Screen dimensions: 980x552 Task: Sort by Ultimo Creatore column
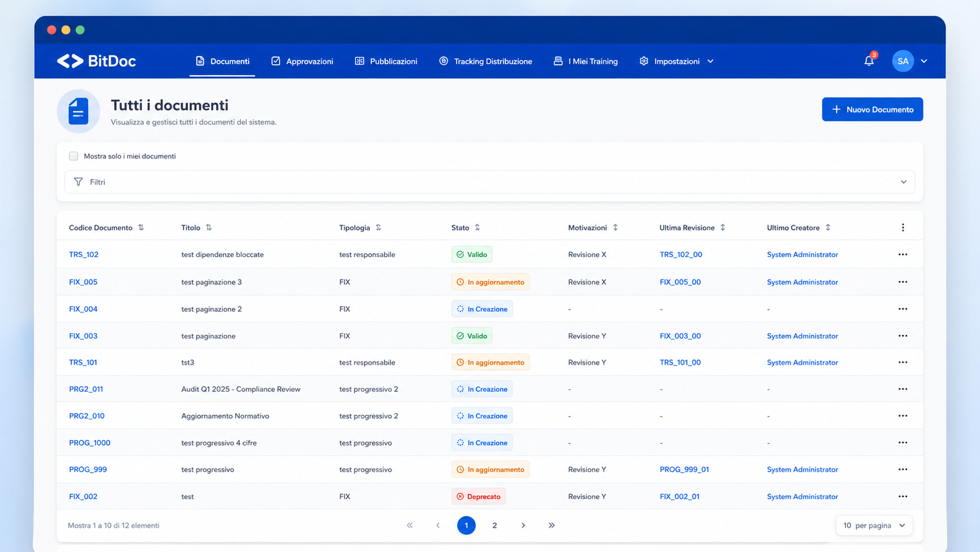pyautogui.click(x=828, y=228)
